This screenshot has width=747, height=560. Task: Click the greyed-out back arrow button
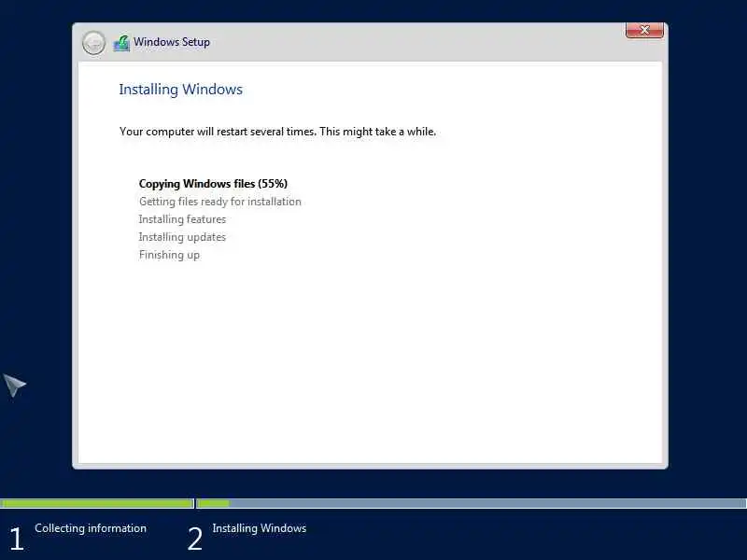pos(93,43)
